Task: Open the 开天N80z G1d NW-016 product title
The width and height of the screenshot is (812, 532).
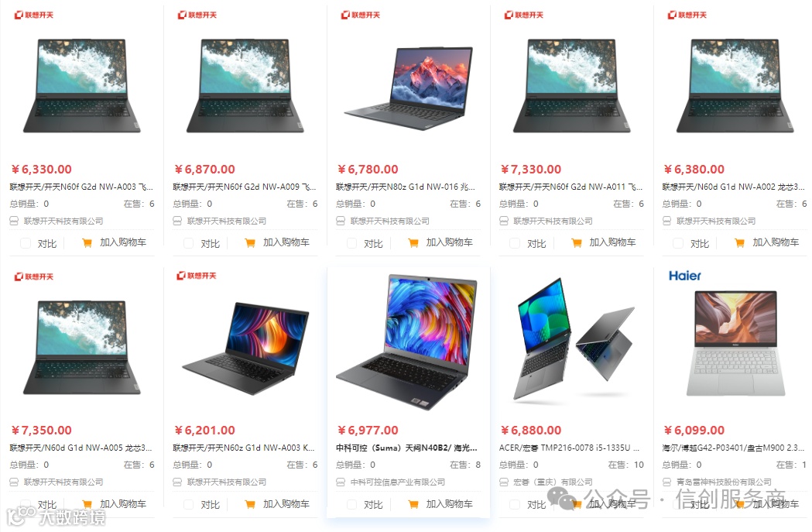Action: [x=405, y=187]
